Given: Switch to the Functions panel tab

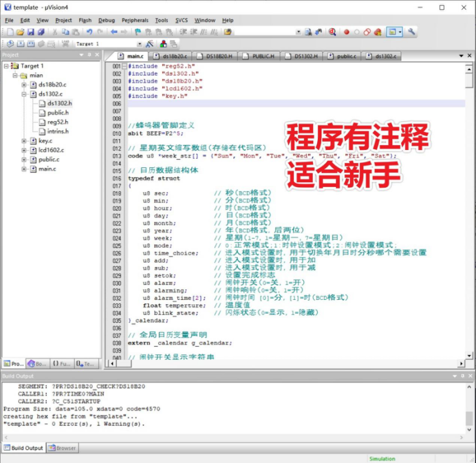Looking at the screenshot, I should [62, 364].
